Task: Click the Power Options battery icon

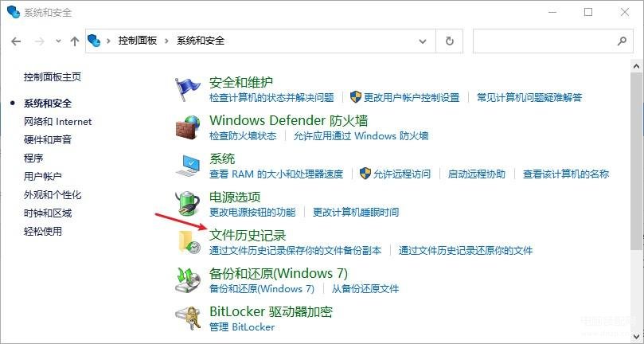Action: 188,204
